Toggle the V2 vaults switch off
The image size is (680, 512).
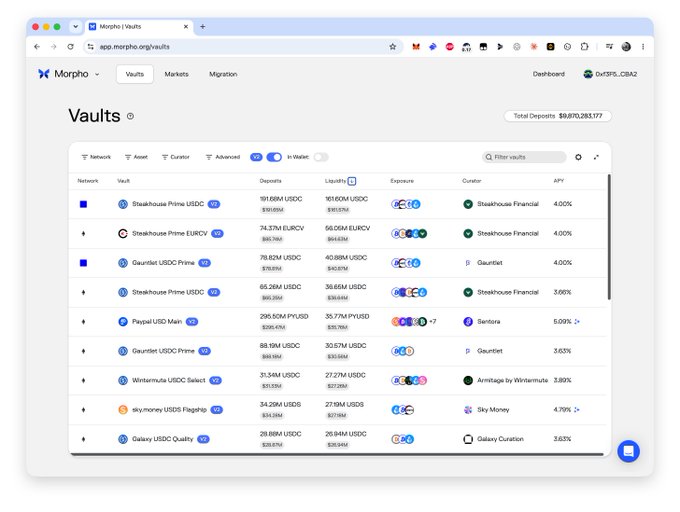[x=274, y=157]
